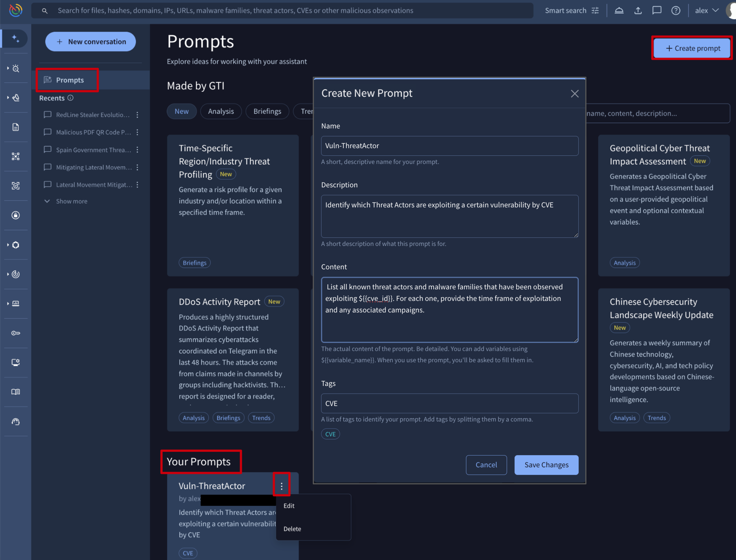Select Delete from the prompt context menu
The width and height of the screenshot is (736, 560).
[292, 529]
